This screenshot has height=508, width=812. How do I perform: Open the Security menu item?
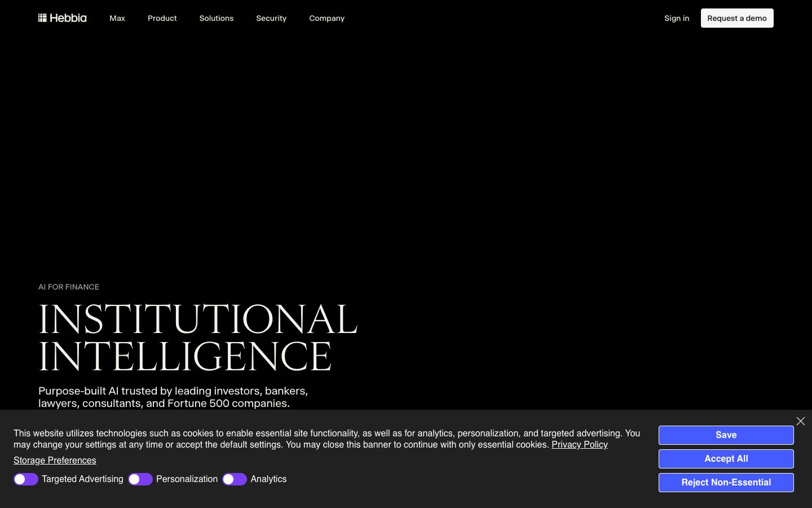pos(271,18)
